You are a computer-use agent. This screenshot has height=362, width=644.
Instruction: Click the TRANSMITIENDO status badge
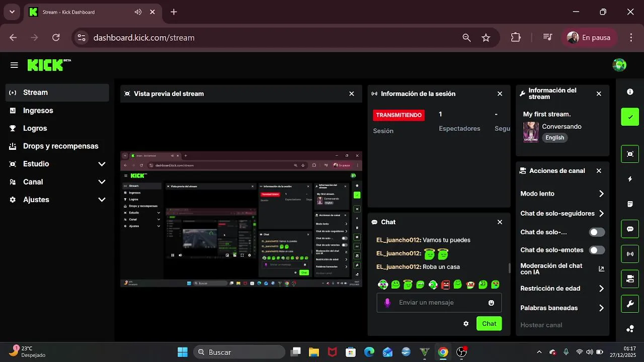coord(398,115)
